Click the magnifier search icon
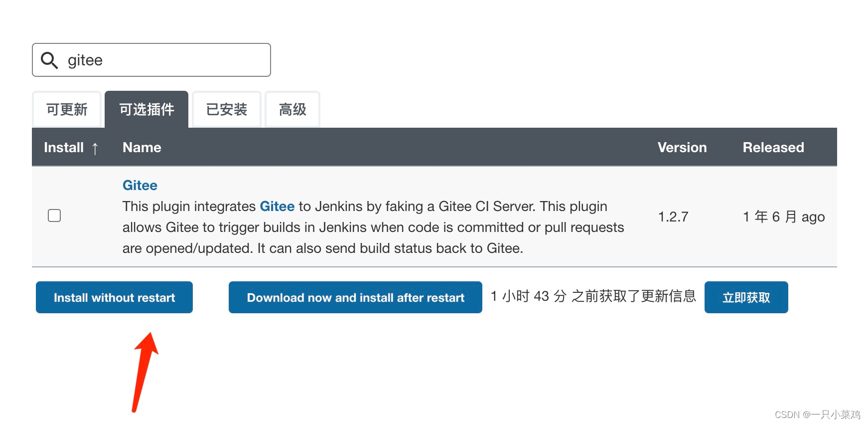 pos(49,60)
